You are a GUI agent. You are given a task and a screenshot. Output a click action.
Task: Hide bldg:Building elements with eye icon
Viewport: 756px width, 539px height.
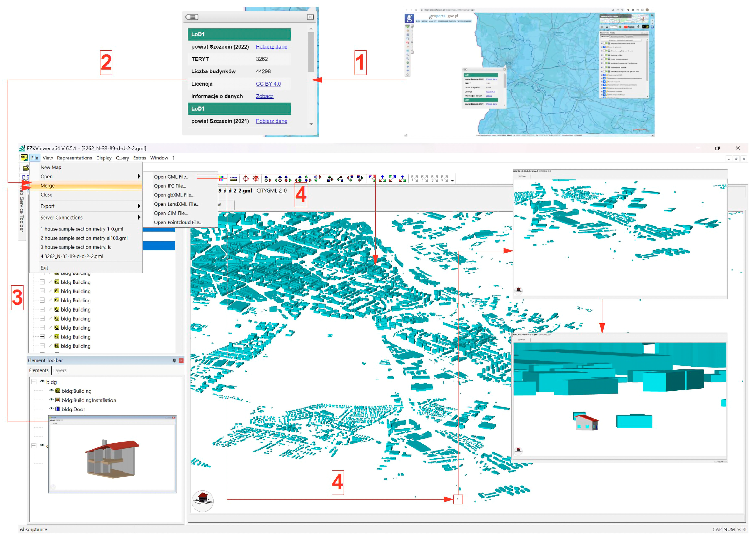pyautogui.click(x=51, y=391)
